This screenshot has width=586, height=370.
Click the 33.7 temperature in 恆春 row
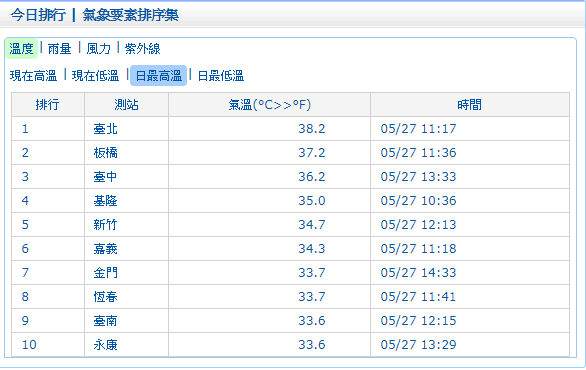click(x=312, y=297)
